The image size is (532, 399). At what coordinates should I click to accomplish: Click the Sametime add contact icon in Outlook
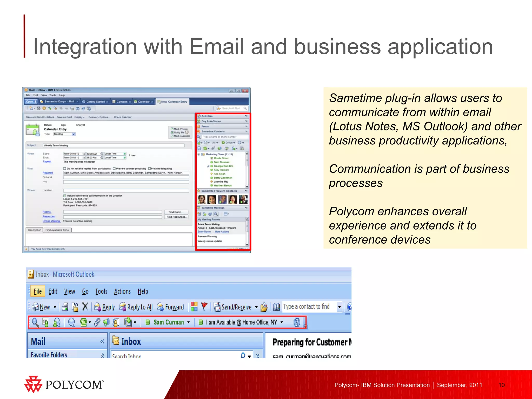[x=45, y=323]
